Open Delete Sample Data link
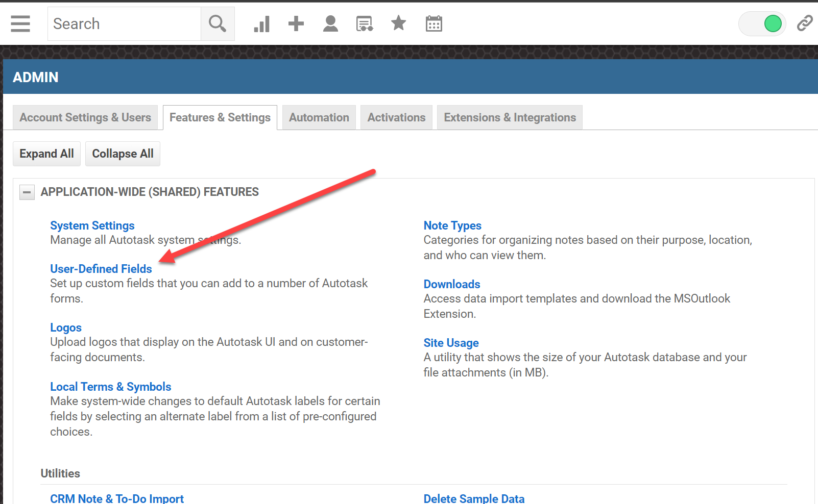 pos(474,498)
